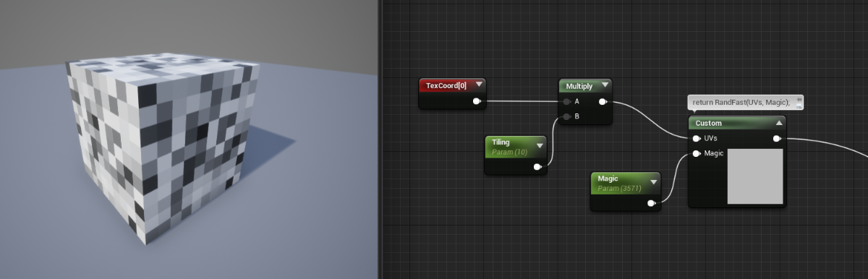Screen dimensions: 868x279
Task: Click the Multiply node A input pin
Action: pos(566,102)
